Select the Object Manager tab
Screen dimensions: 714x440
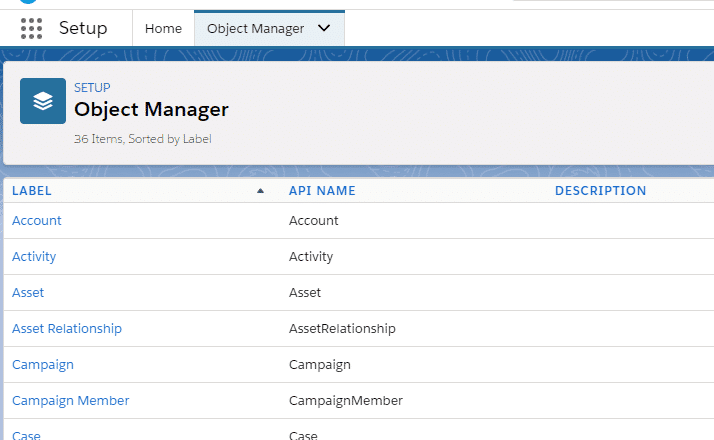(x=255, y=28)
